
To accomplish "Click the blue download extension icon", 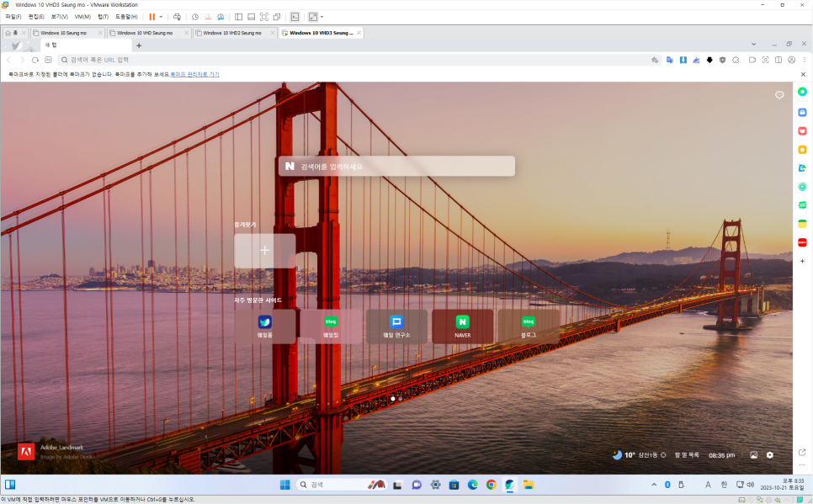I will pos(683,60).
